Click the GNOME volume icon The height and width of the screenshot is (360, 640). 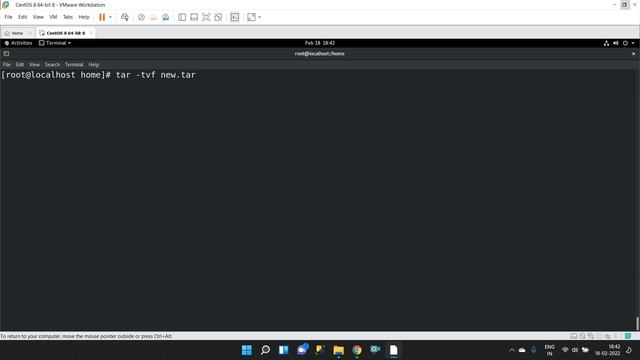[616, 43]
